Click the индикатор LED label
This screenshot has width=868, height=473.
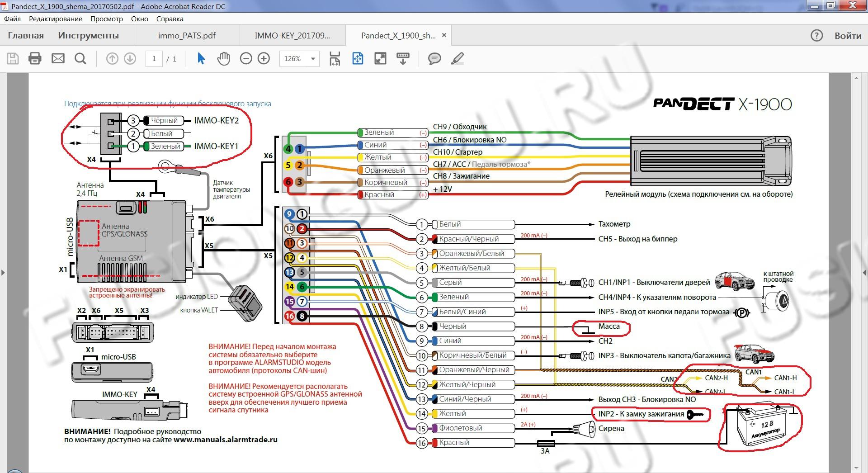click(197, 297)
